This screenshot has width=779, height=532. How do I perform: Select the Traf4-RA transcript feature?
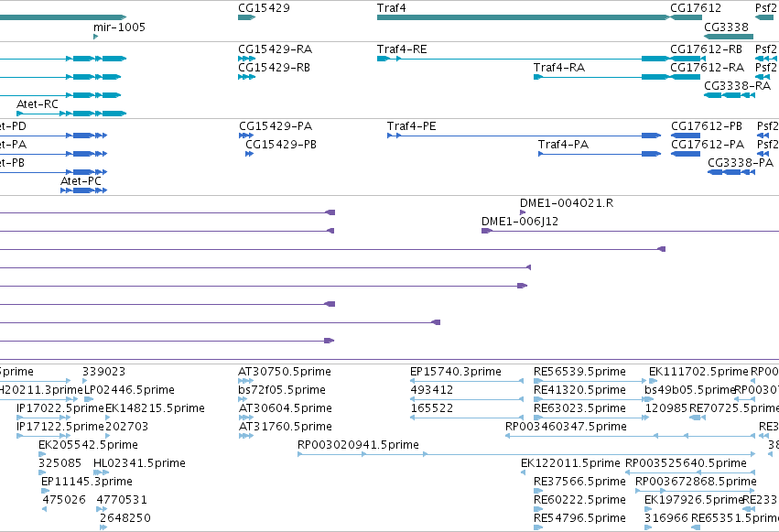601,77
